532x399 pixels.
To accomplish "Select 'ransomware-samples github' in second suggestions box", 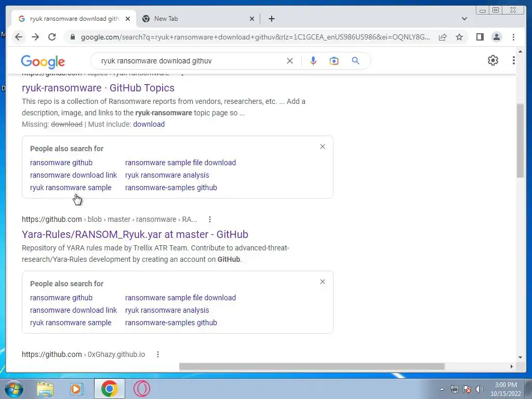I will [x=171, y=323].
